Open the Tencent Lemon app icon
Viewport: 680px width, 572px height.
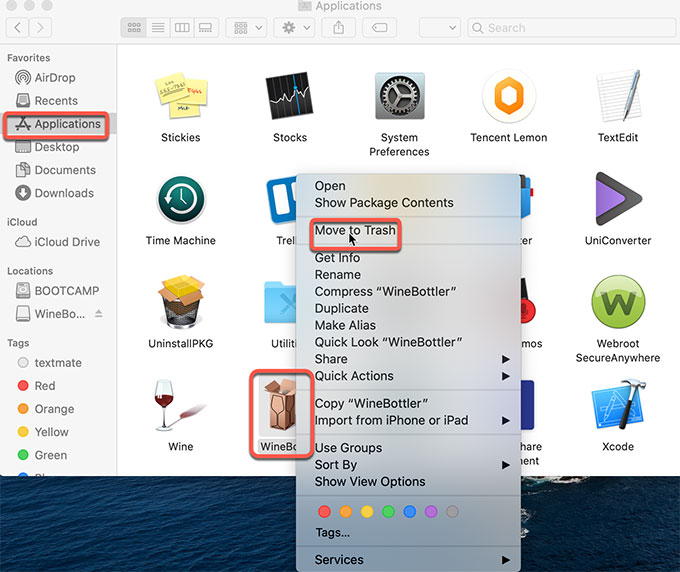coord(509,96)
